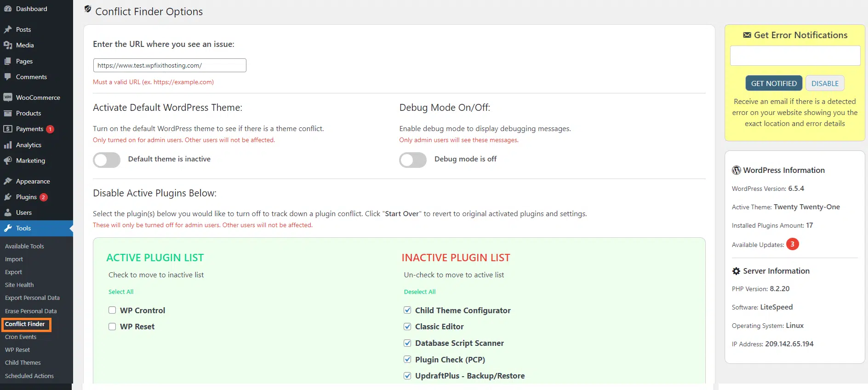Viewport: 868px width, 390px height.
Task: Click the Payments notification badge
Action: [50, 129]
